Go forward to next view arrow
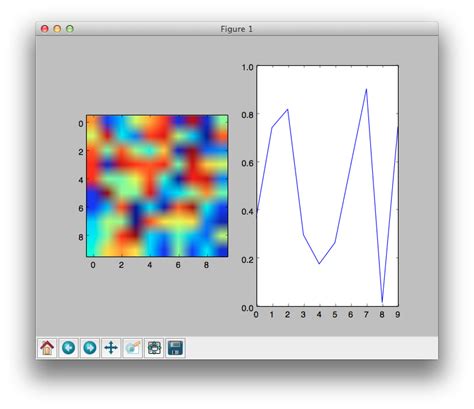The height and width of the screenshot is (409, 474). pyautogui.click(x=90, y=348)
